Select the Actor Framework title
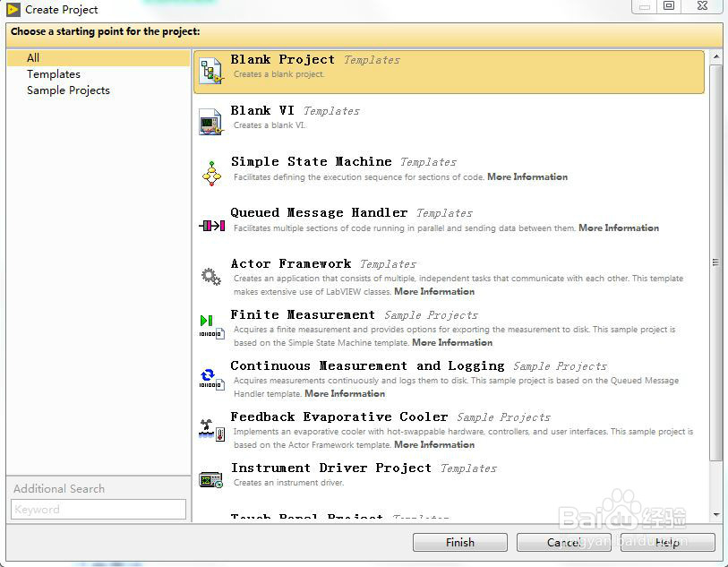 pyautogui.click(x=291, y=263)
